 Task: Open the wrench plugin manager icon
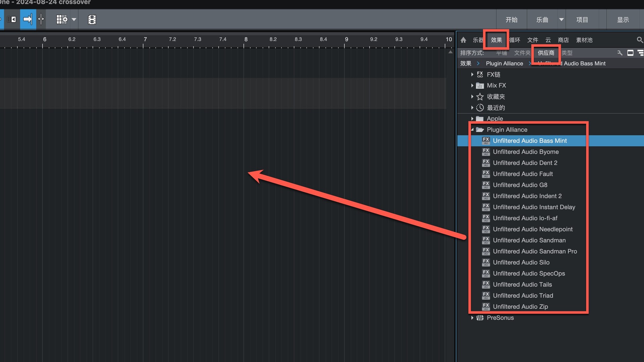(x=620, y=53)
